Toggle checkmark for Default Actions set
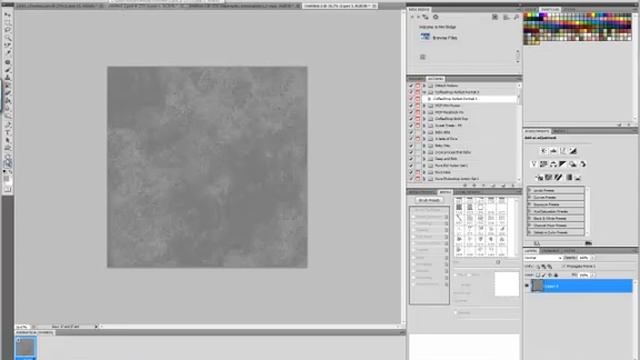Viewport: 640px width, 360px height. tap(411, 86)
